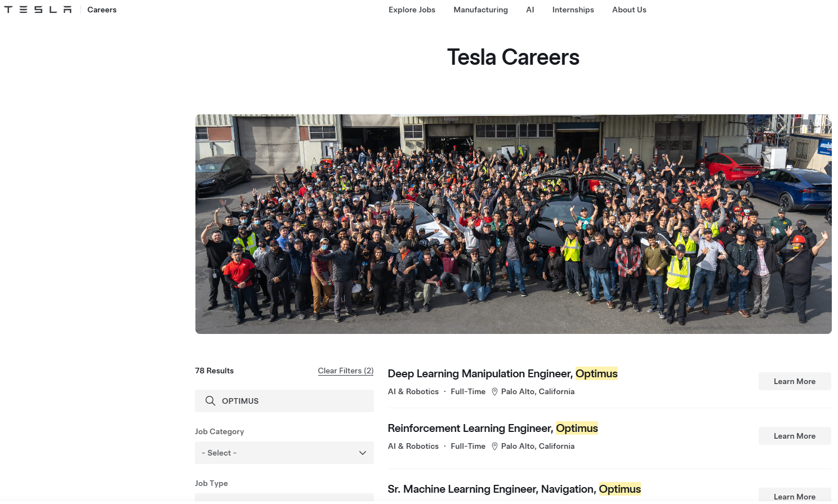Screen dimensions: 838x504
Task: Learn more about Sr. Machine Learning Engineer
Action: tap(794, 496)
